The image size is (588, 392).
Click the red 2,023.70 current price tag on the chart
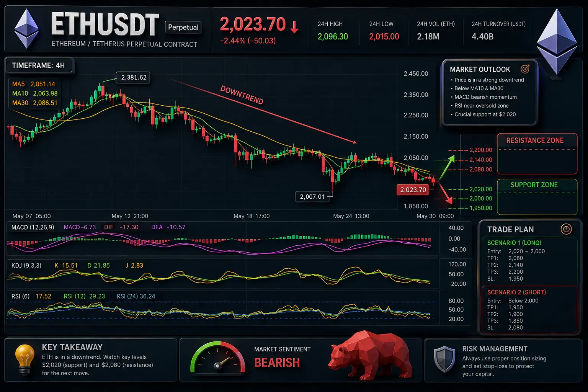pos(413,190)
